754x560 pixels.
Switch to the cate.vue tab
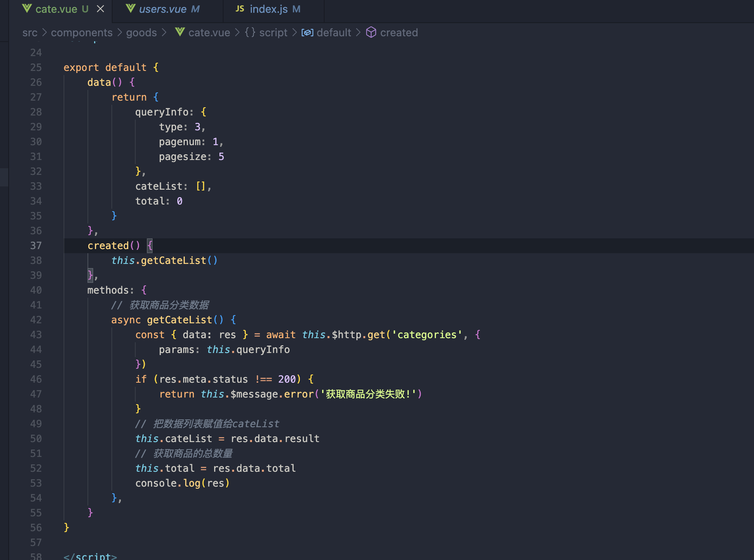(x=56, y=9)
